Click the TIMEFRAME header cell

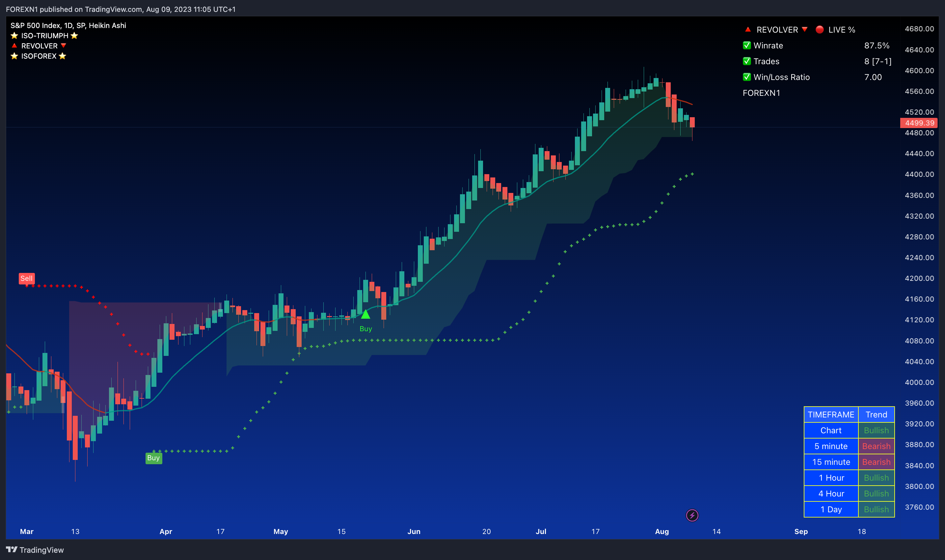(831, 414)
